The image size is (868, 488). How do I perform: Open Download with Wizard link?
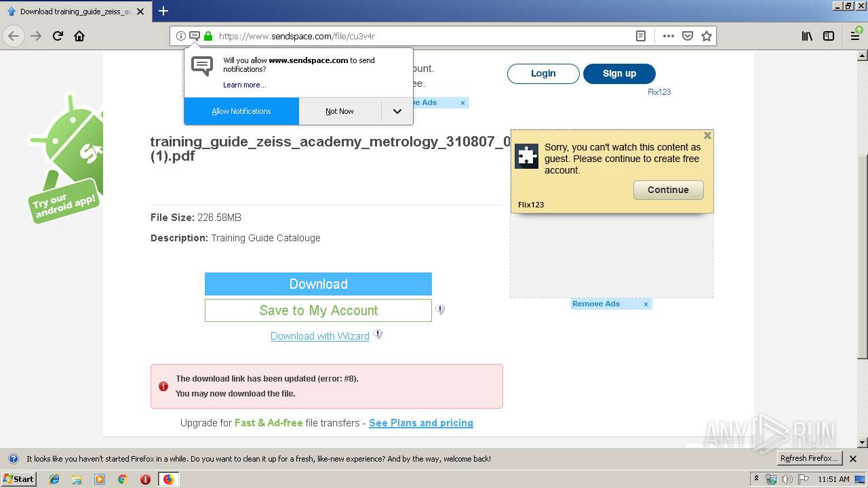(x=320, y=336)
